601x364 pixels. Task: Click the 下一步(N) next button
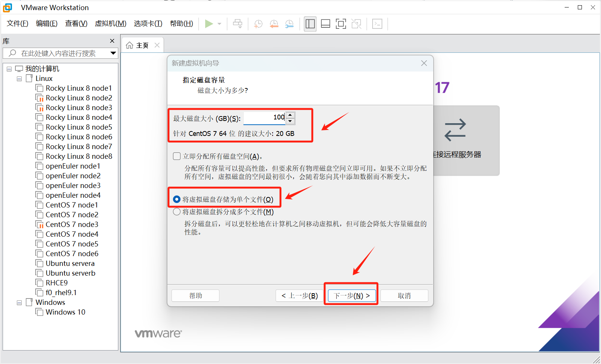pos(352,295)
